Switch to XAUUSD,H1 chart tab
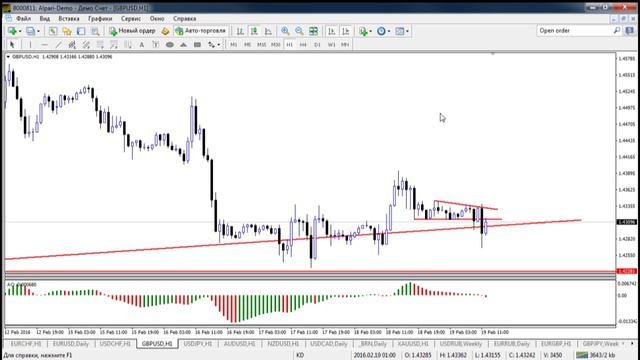This screenshot has height=360, width=640. (413, 344)
